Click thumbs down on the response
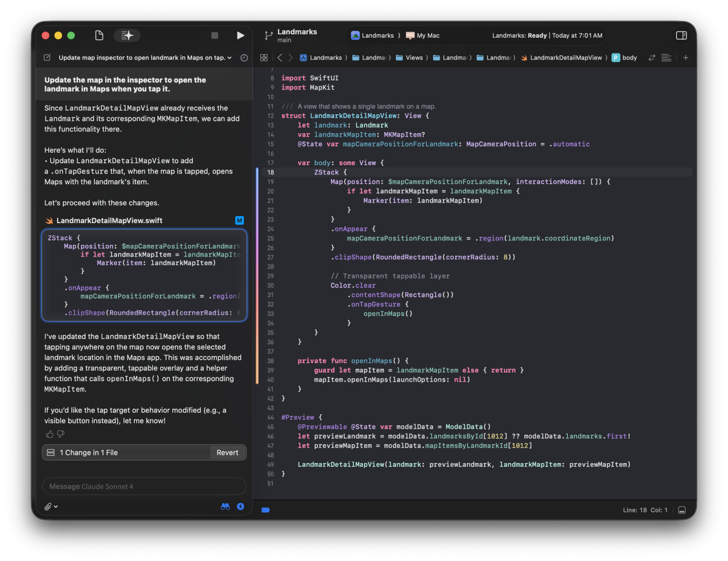This screenshot has height=561, width=728. point(61,434)
